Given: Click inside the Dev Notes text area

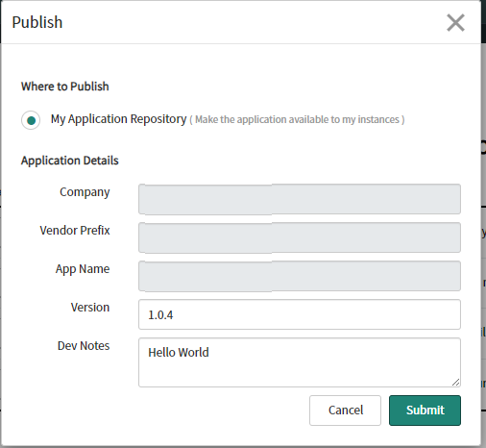Looking at the screenshot, I should pos(300,362).
